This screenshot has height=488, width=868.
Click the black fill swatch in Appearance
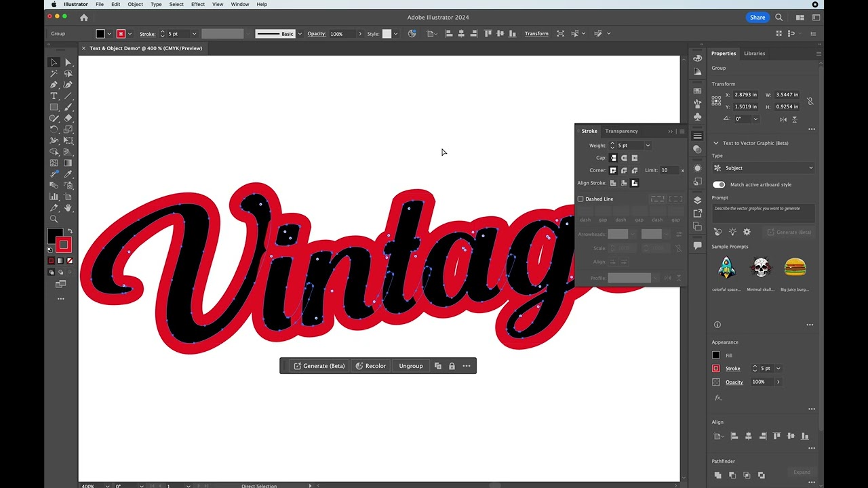coord(716,355)
